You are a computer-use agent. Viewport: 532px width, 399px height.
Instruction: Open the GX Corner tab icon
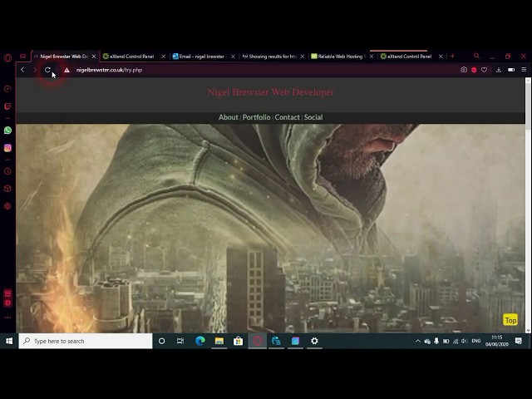pyautogui.click(x=22, y=57)
